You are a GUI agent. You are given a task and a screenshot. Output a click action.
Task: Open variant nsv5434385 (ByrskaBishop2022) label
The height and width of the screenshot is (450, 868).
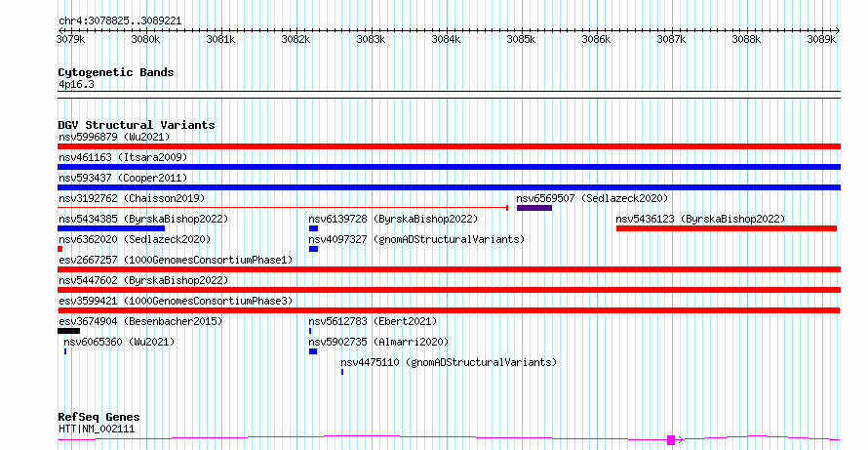[x=143, y=219]
